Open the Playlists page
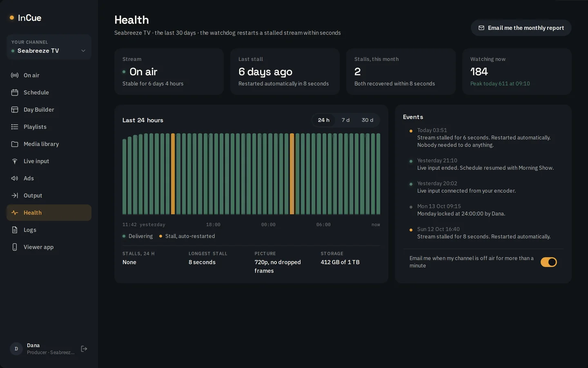The width and height of the screenshot is (588, 368). 49,127
